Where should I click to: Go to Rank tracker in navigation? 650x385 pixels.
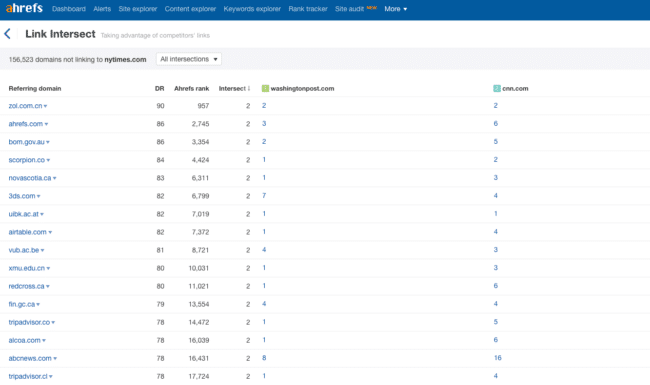pyautogui.click(x=308, y=9)
